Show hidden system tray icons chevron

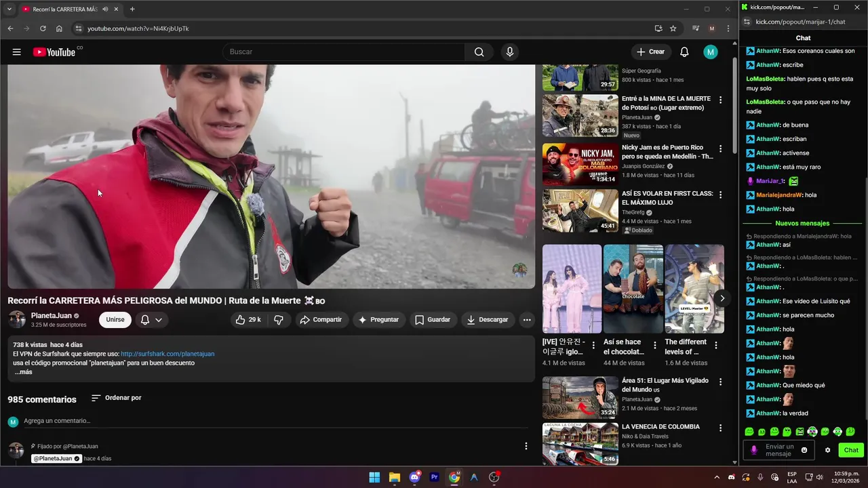[x=717, y=477]
